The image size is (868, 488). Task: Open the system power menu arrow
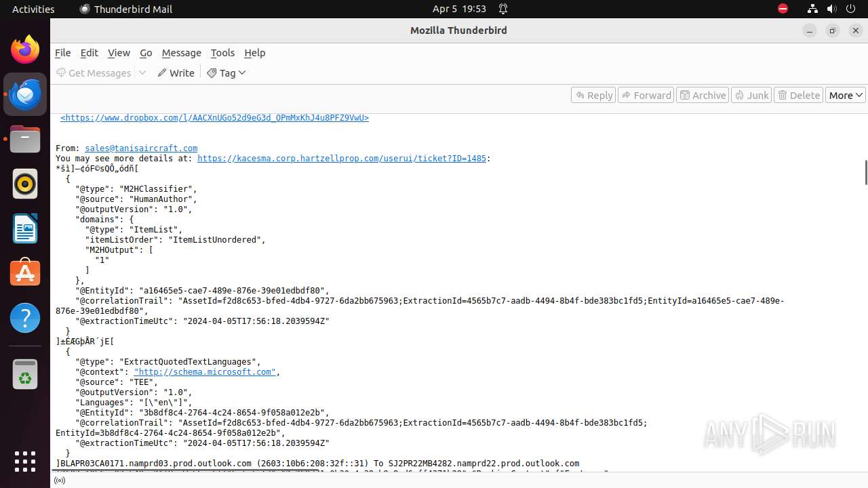851,9
